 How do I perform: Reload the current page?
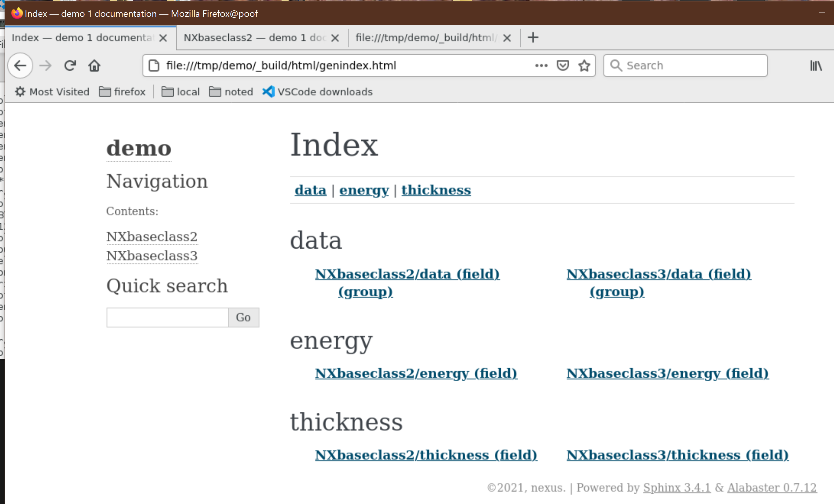coord(70,65)
